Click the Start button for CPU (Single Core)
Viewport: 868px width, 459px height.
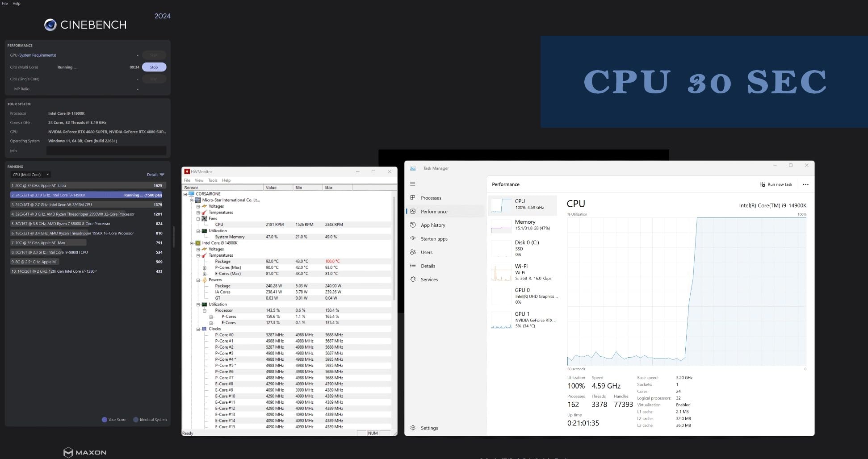[x=154, y=79]
